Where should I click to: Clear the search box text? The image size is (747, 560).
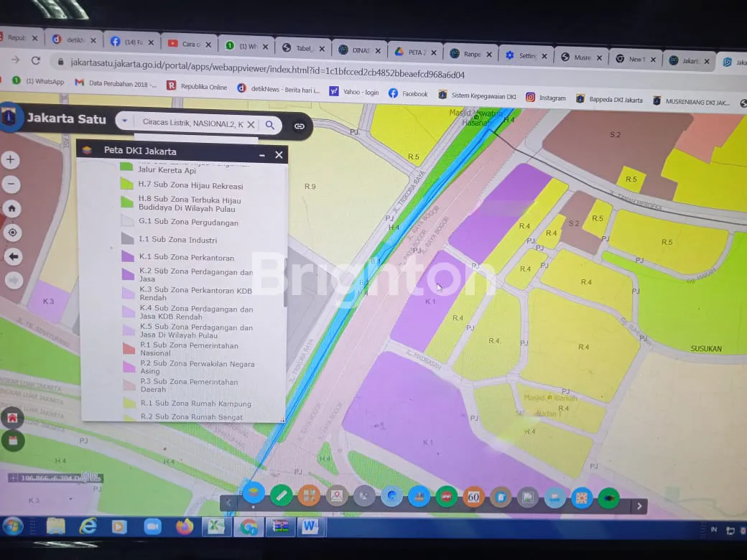click(x=251, y=124)
